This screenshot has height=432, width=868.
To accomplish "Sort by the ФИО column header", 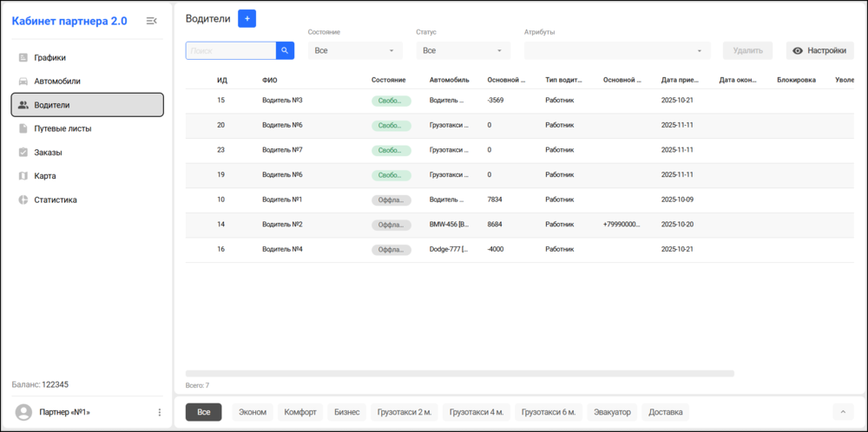I will [270, 80].
